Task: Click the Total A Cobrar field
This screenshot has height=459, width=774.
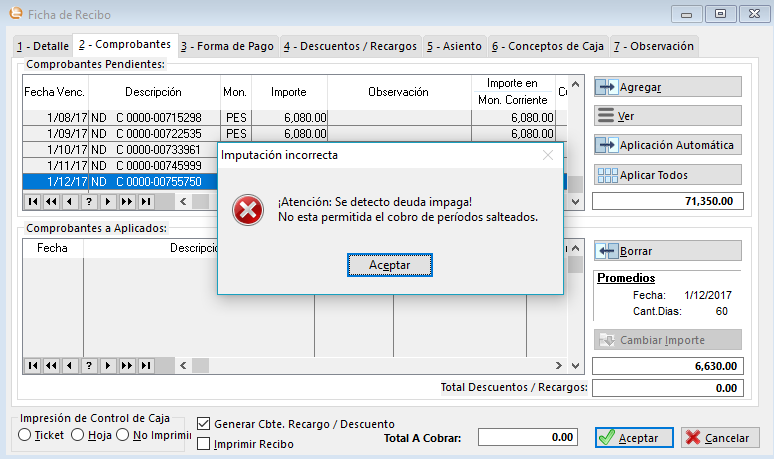Action: (x=528, y=437)
